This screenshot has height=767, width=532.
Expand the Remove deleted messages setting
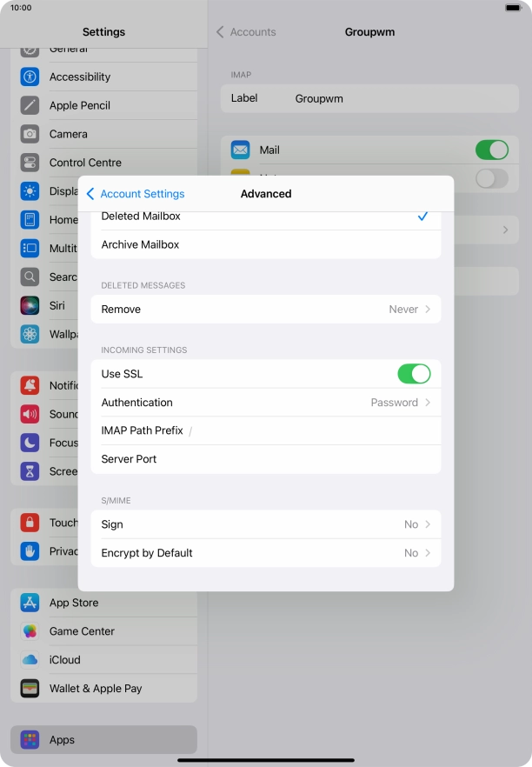point(265,310)
